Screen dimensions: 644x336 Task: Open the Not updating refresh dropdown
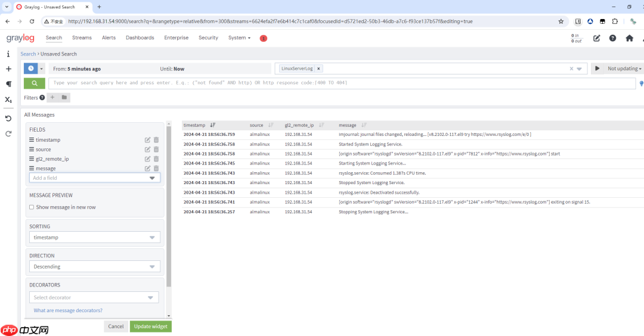[x=624, y=69]
